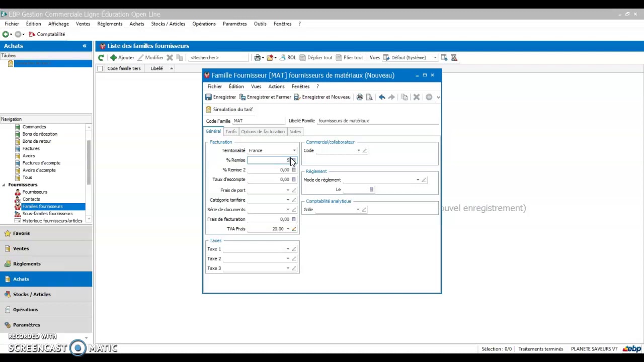The height and width of the screenshot is (362, 644).
Task: Click the printer icon in the list toolbar
Action: (x=257, y=57)
